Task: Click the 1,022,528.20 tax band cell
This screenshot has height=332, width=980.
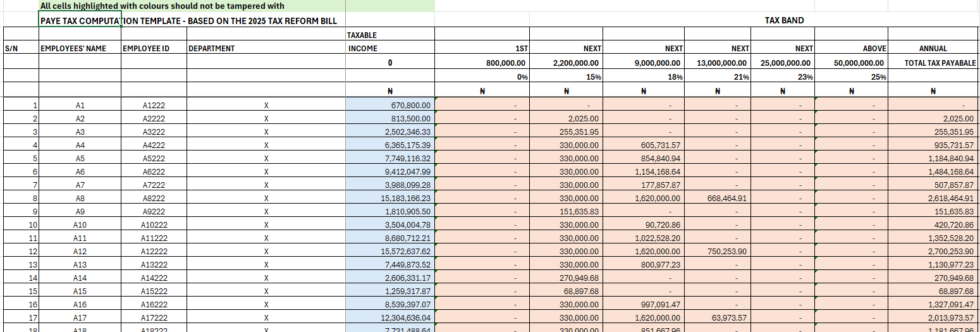Action: point(644,238)
